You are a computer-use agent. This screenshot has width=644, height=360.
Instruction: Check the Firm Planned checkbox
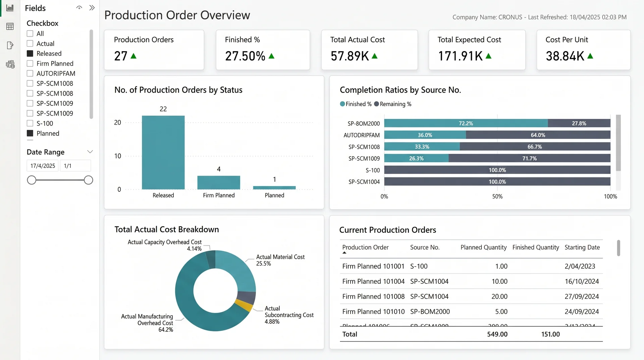coord(30,63)
